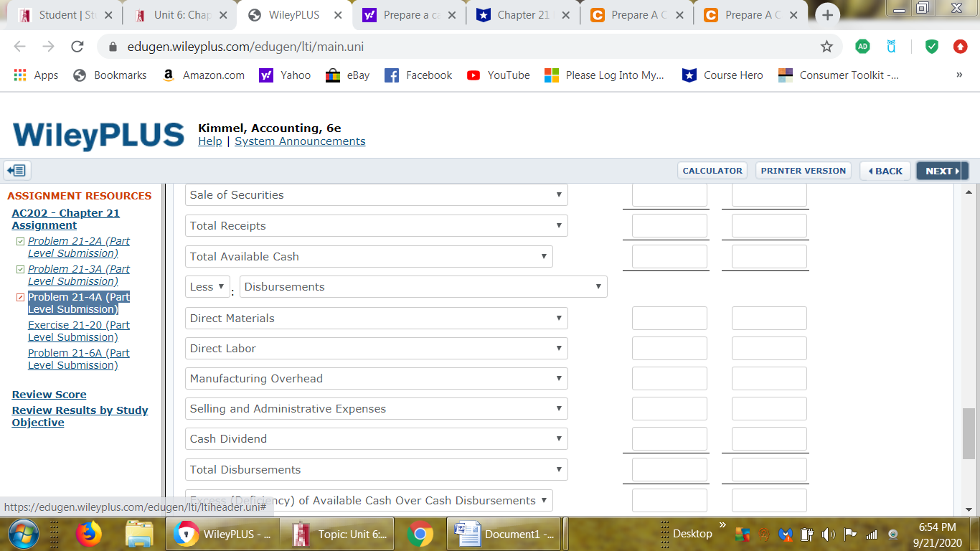This screenshot has height=551, width=980.
Task: Bookmark this page using the star icon
Action: (827, 44)
